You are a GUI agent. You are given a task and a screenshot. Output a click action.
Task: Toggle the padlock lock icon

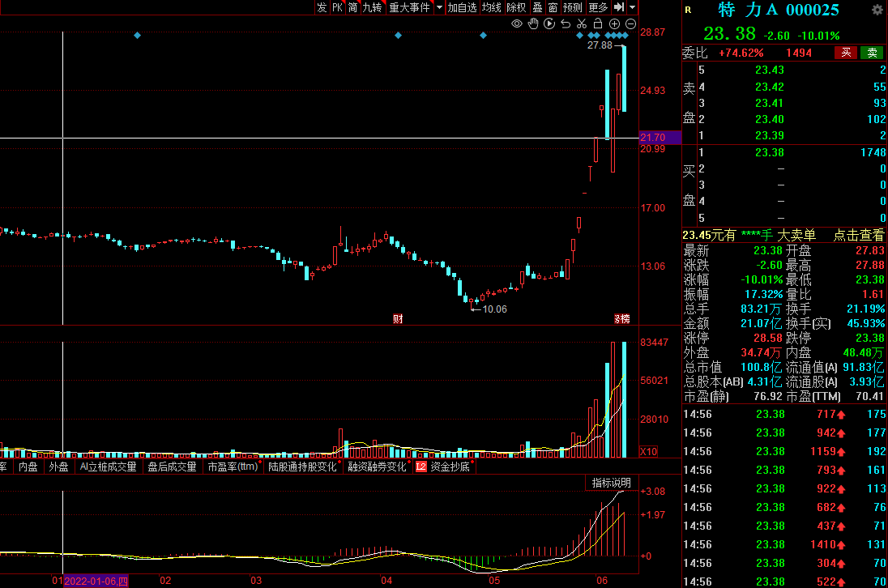[x=597, y=23]
